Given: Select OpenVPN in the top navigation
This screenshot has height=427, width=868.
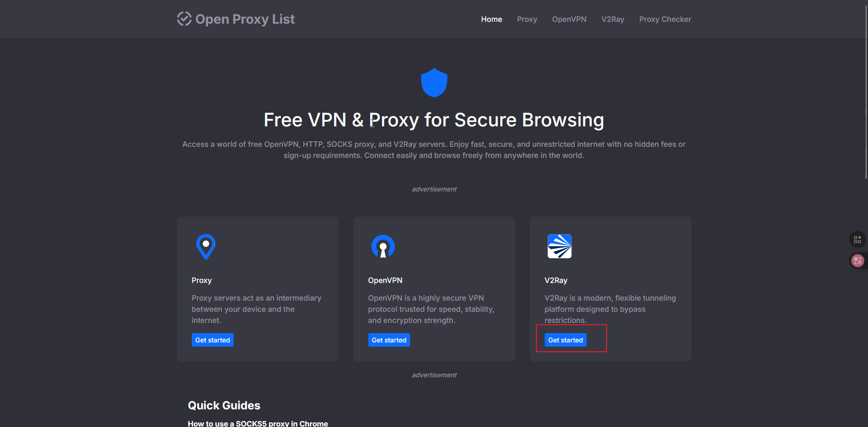Looking at the screenshot, I should (x=569, y=19).
